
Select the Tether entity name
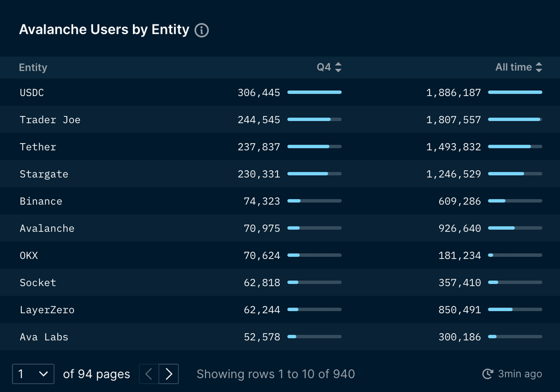click(x=38, y=147)
